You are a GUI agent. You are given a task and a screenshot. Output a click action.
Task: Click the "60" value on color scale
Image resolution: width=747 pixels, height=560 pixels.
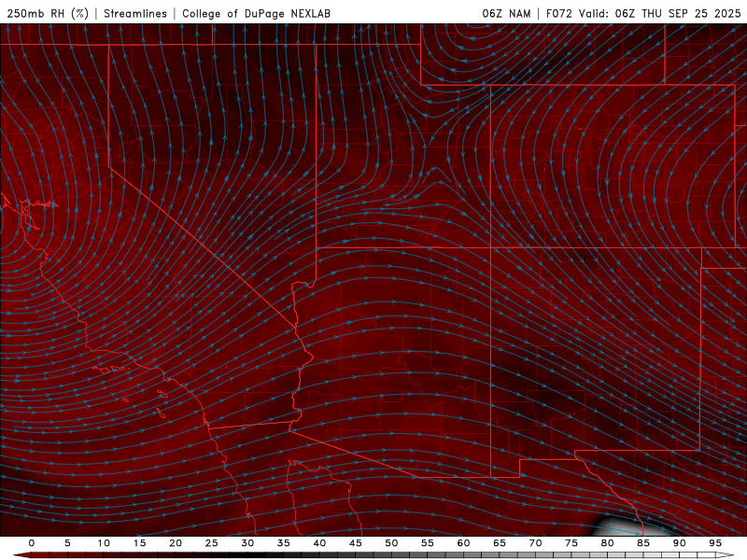(x=463, y=543)
